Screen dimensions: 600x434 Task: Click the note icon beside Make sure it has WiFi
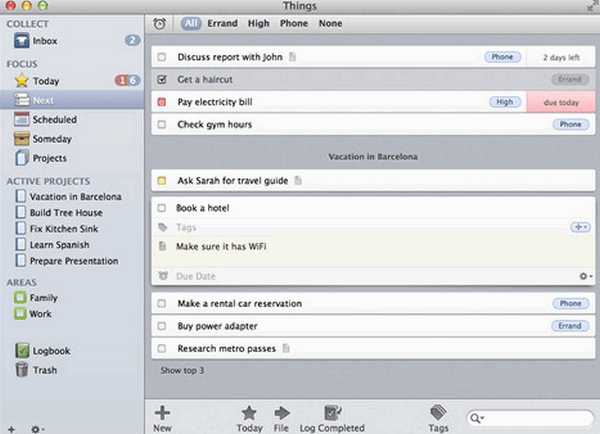coord(163,246)
